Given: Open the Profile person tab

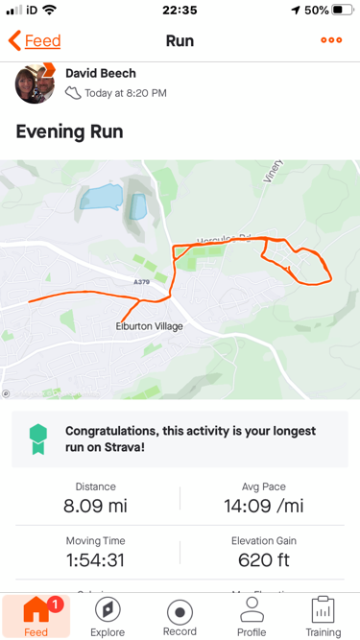Looking at the screenshot, I should 252,617.
